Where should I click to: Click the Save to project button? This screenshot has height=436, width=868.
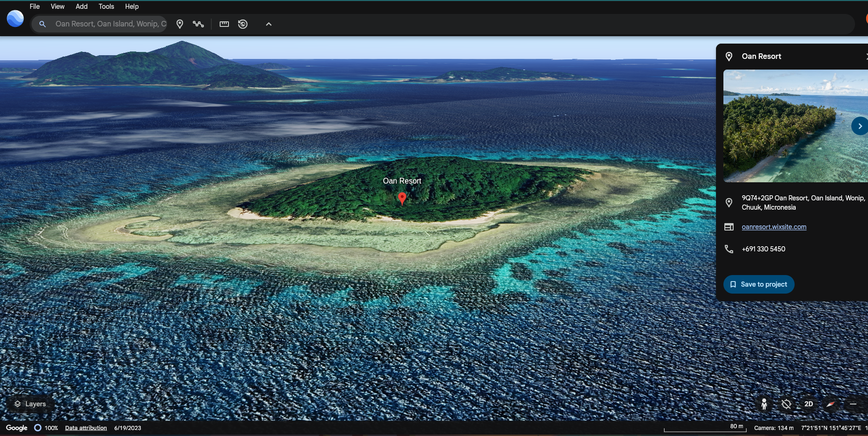click(758, 284)
